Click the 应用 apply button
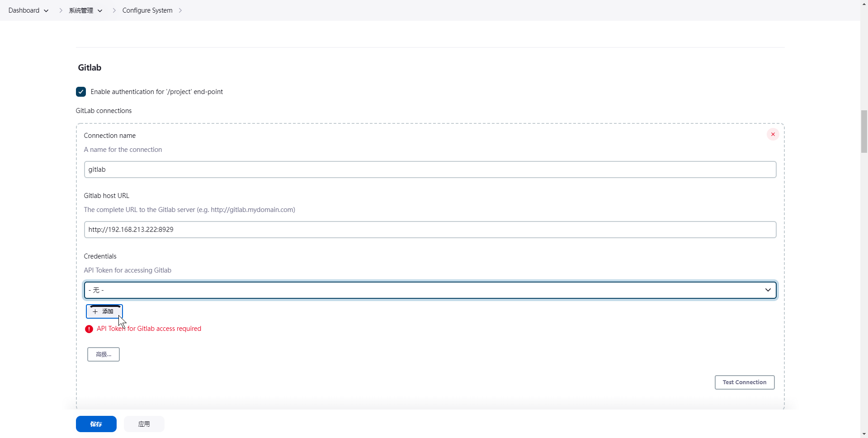868x438 pixels. click(x=144, y=424)
